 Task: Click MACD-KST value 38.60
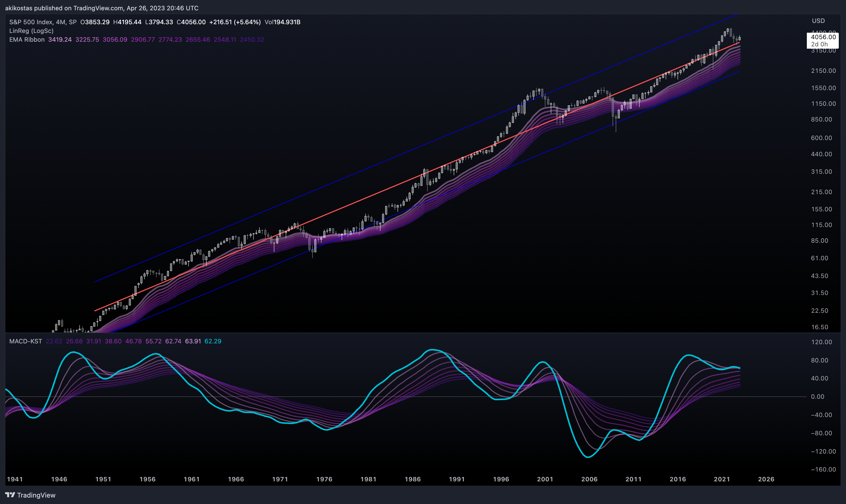pos(113,341)
